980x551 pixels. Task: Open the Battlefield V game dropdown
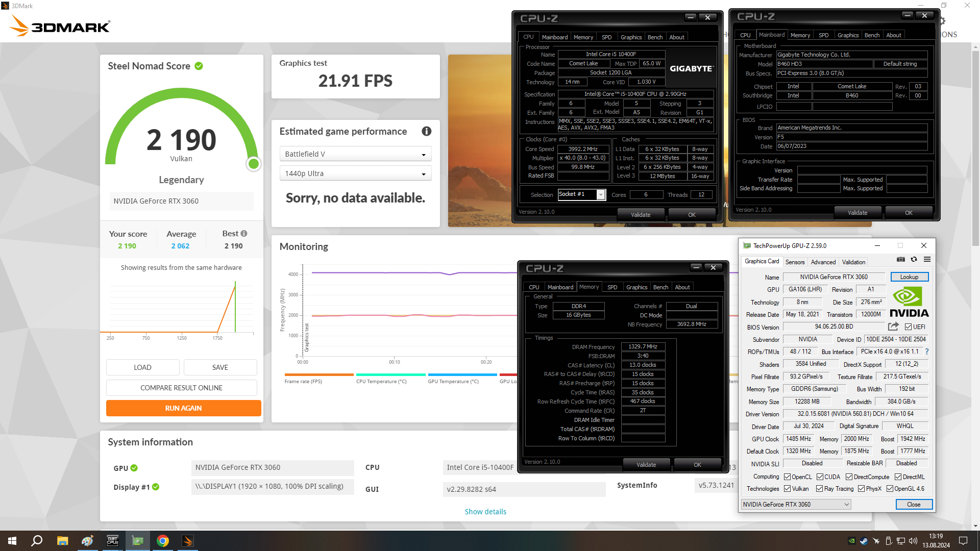point(355,154)
